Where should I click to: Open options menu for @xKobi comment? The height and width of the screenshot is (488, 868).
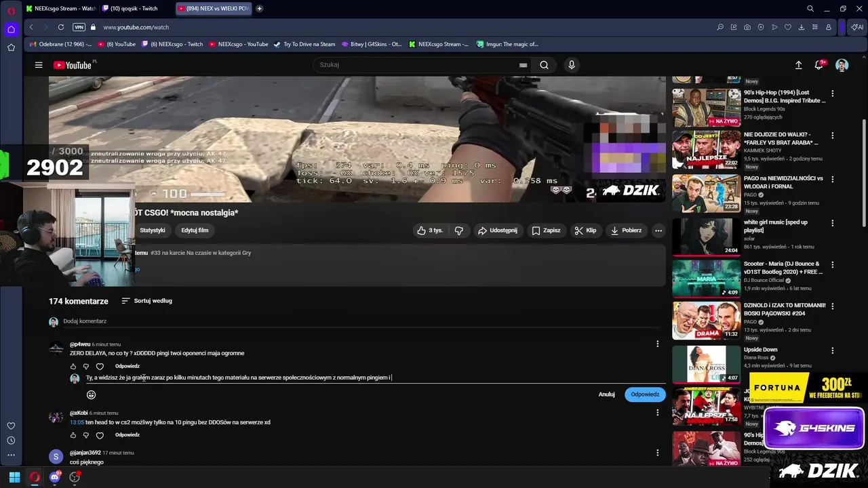pyautogui.click(x=657, y=412)
